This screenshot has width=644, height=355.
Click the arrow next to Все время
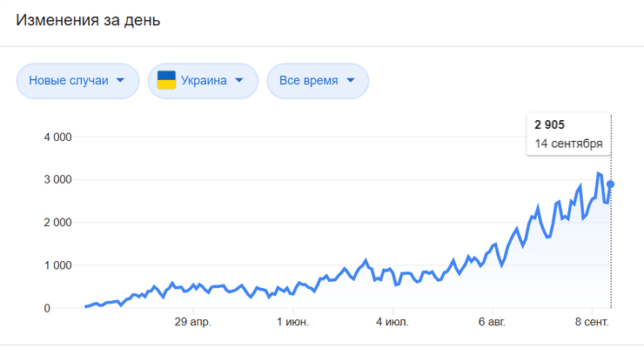(x=350, y=81)
